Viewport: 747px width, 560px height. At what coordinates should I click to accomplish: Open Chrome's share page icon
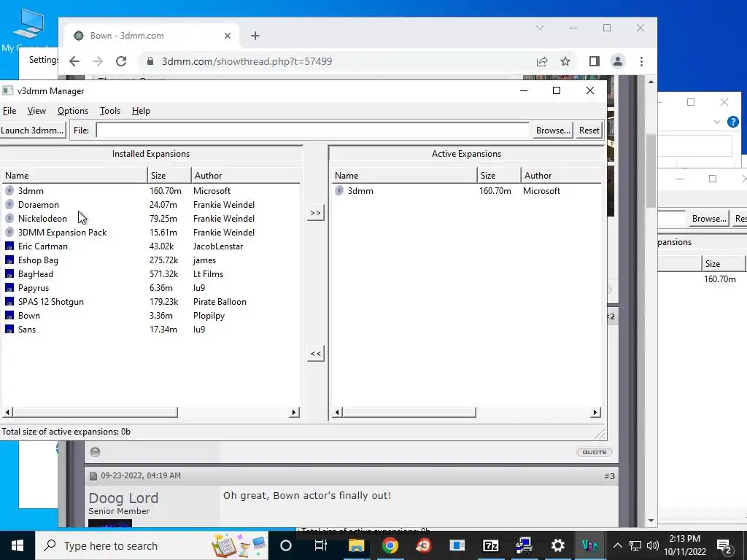[542, 61]
